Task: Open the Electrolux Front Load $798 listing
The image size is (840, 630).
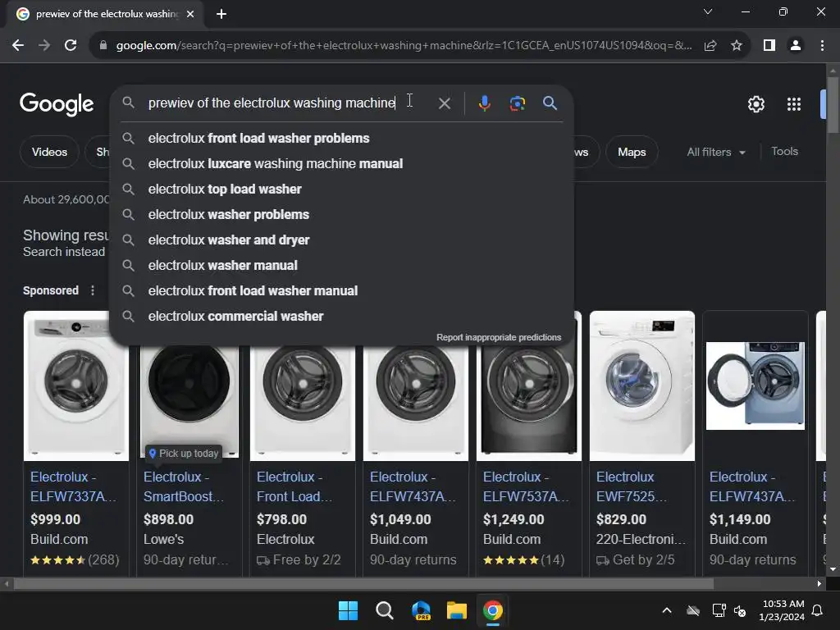Action: tap(294, 486)
